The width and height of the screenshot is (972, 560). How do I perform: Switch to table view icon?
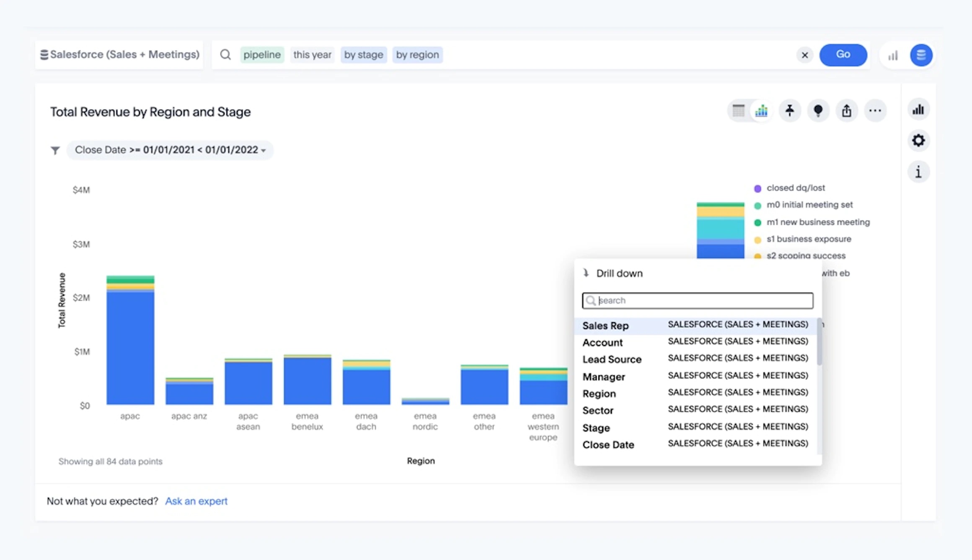[738, 111]
